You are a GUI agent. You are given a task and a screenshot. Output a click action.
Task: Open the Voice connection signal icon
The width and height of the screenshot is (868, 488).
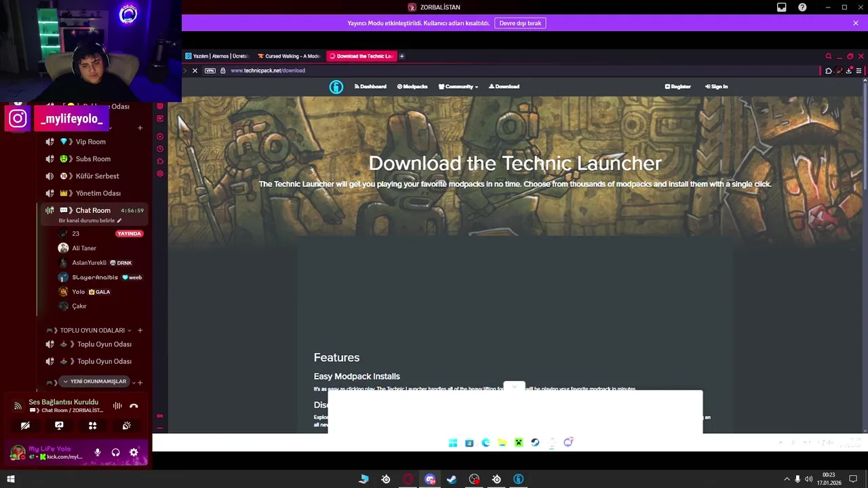click(x=17, y=406)
